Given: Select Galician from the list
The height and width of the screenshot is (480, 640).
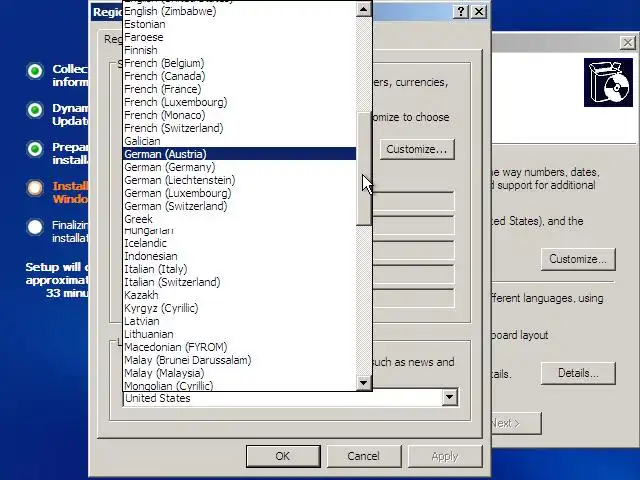Looking at the screenshot, I should tap(240, 141).
